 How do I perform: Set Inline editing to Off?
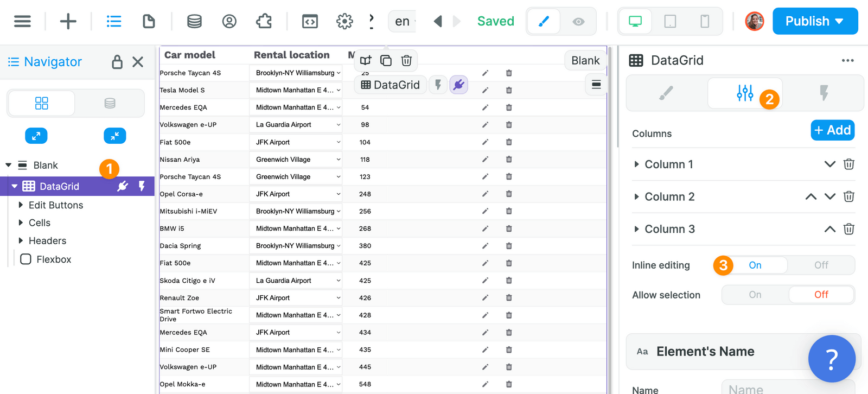tap(821, 265)
